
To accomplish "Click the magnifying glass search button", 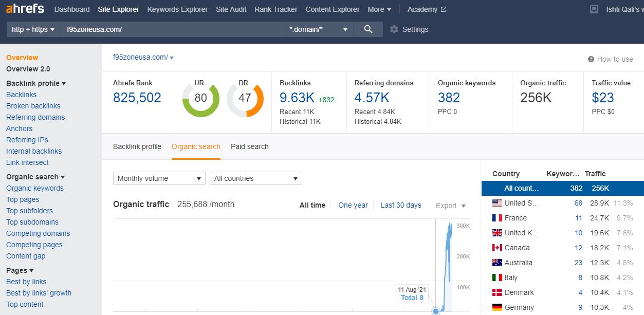I will click(x=368, y=29).
